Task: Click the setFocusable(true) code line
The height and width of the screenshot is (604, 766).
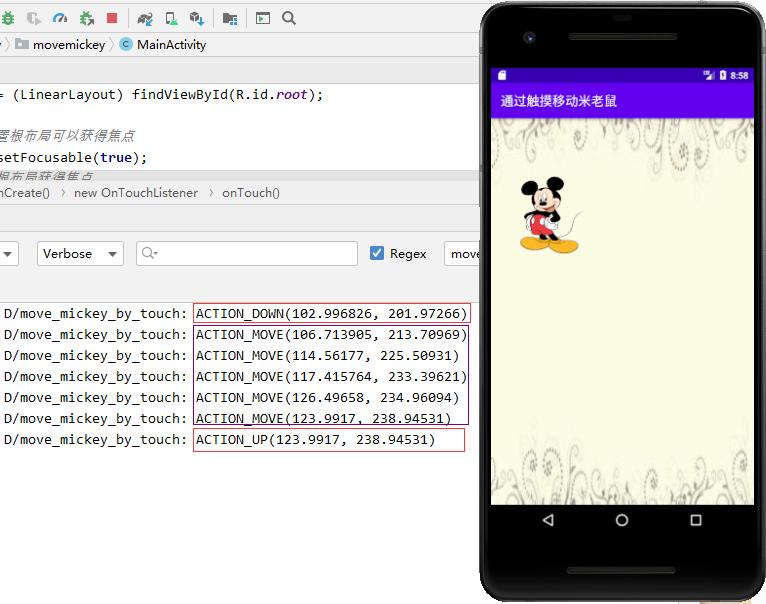Action: [73, 157]
